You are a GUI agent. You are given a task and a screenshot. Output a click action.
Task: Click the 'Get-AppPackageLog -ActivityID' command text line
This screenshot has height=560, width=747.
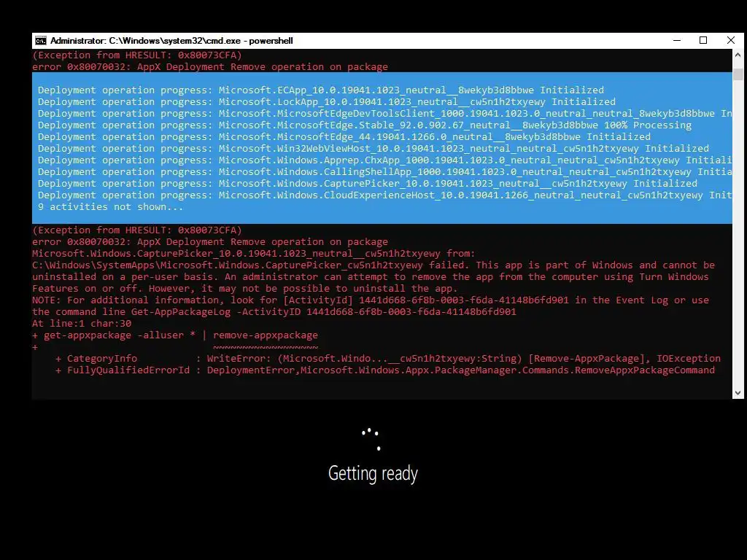(x=274, y=311)
